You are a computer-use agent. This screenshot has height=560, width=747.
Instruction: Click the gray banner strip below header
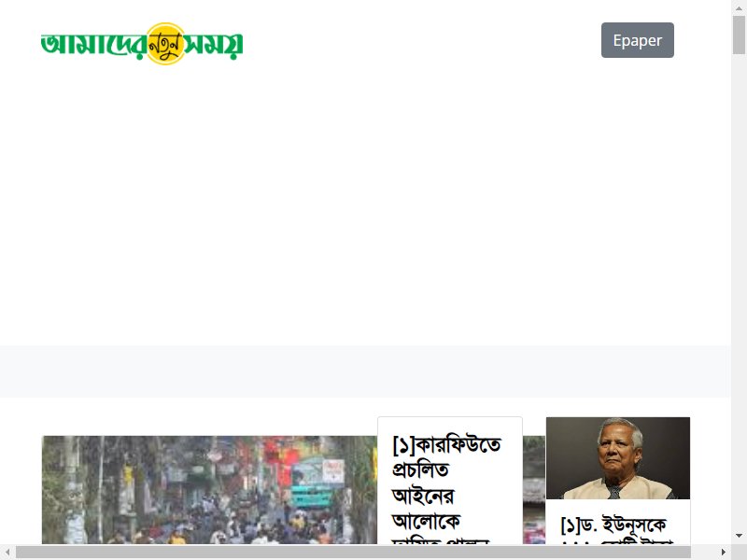[365, 371]
